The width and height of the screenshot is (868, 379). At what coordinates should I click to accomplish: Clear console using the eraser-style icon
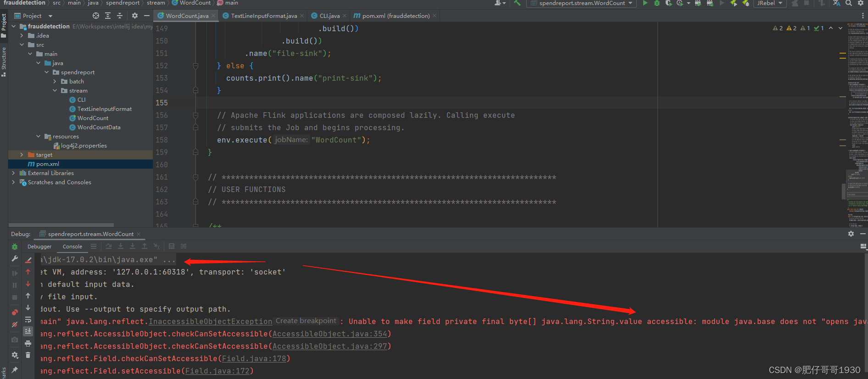(x=28, y=260)
